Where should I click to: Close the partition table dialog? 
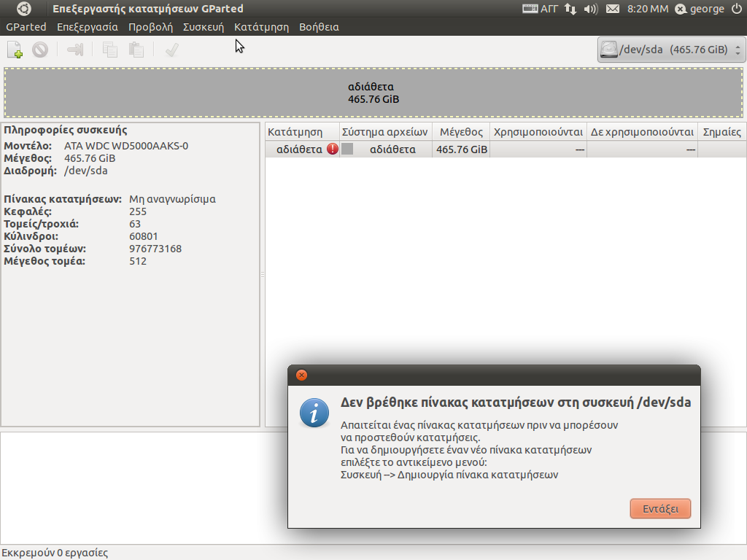click(301, 376)
